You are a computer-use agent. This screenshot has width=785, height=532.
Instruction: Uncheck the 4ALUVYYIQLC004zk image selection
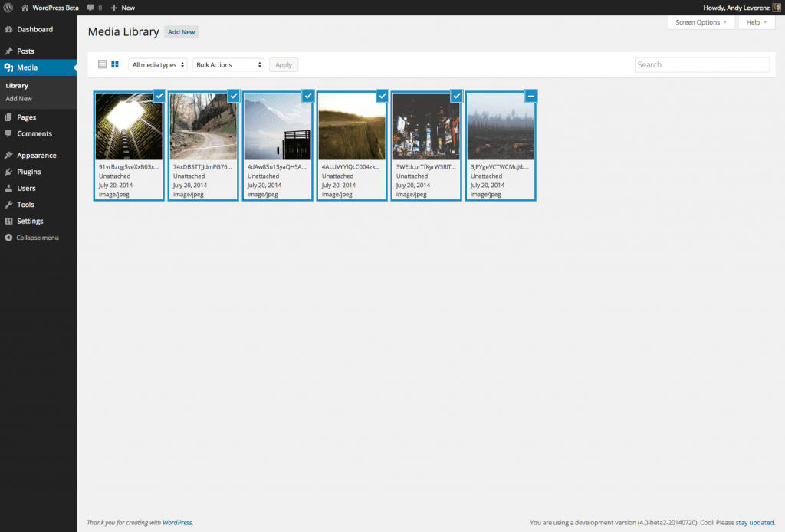pos(382,96)
